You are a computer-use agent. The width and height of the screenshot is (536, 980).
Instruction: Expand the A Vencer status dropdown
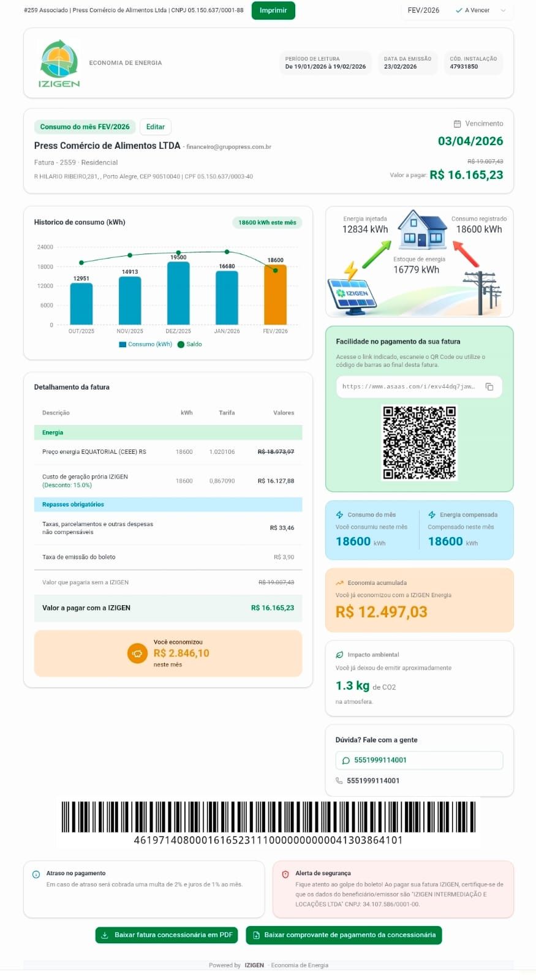pos(477,10)
